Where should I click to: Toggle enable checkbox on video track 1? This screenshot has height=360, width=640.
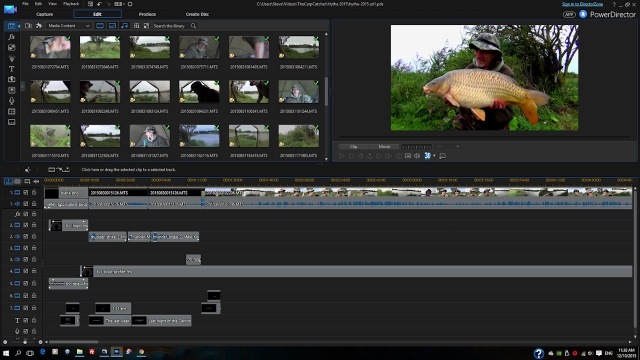(x=26, y=192)
